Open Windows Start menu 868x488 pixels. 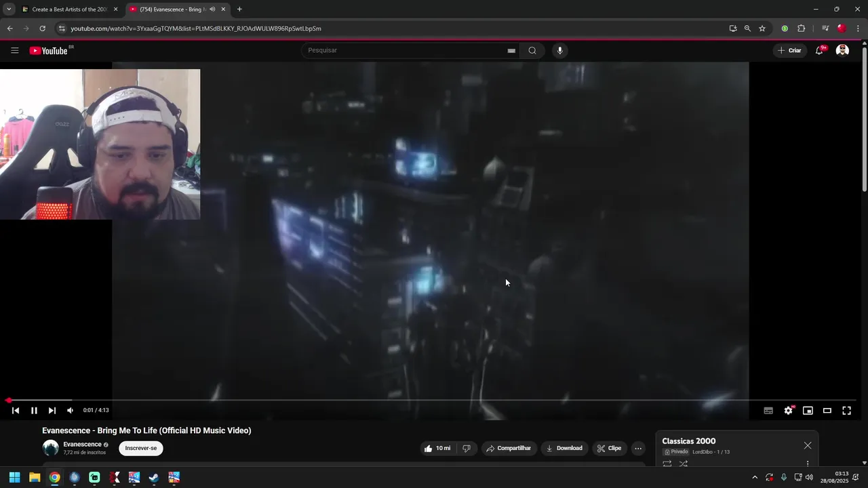tap(14, 477)
